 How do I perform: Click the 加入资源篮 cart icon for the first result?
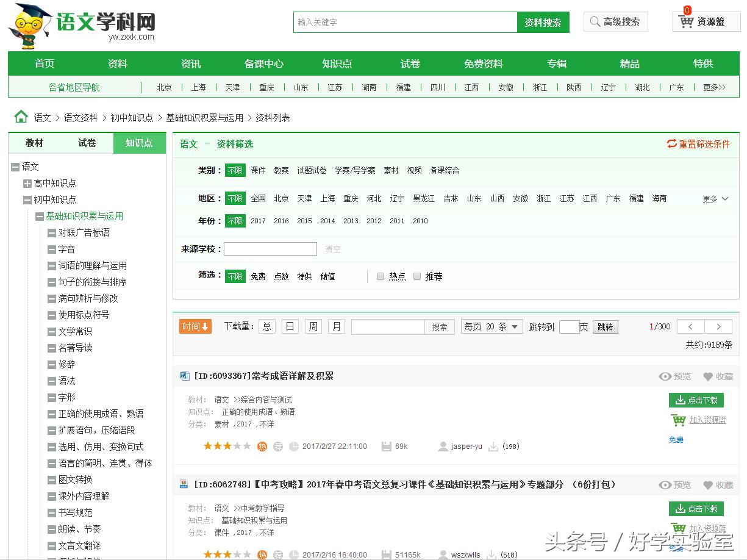click(x=678, y=420)
